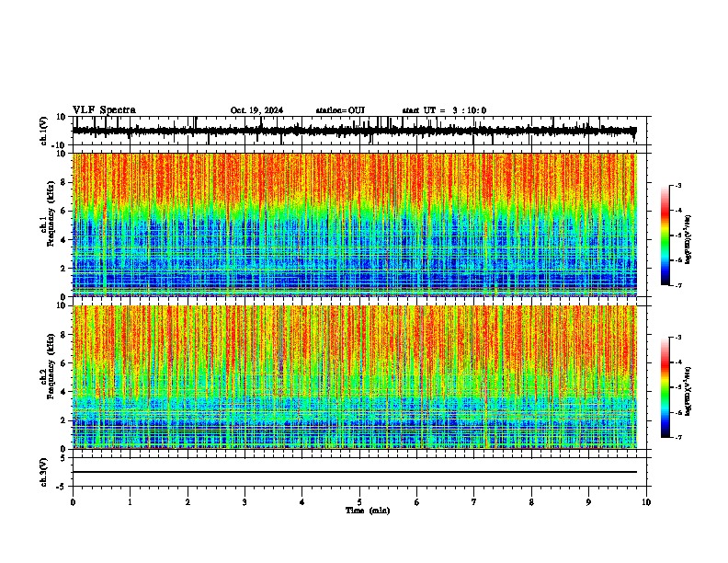Select the date "Oct. 19, 2024"
The width and height of the screenshot is (728, 563).
coord(256,110)
